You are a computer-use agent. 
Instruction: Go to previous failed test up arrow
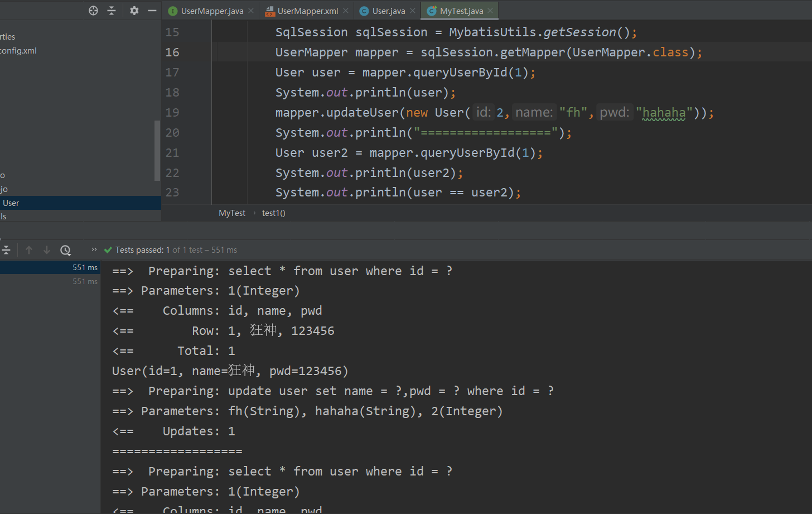pyautogui.click(x=29, y=250)
